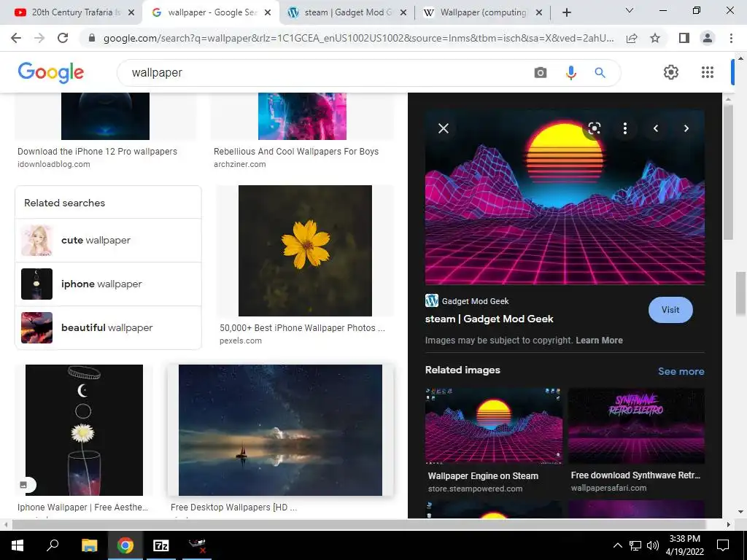
Task: Select iphone wallpaper related search
Action: (108, 284)
